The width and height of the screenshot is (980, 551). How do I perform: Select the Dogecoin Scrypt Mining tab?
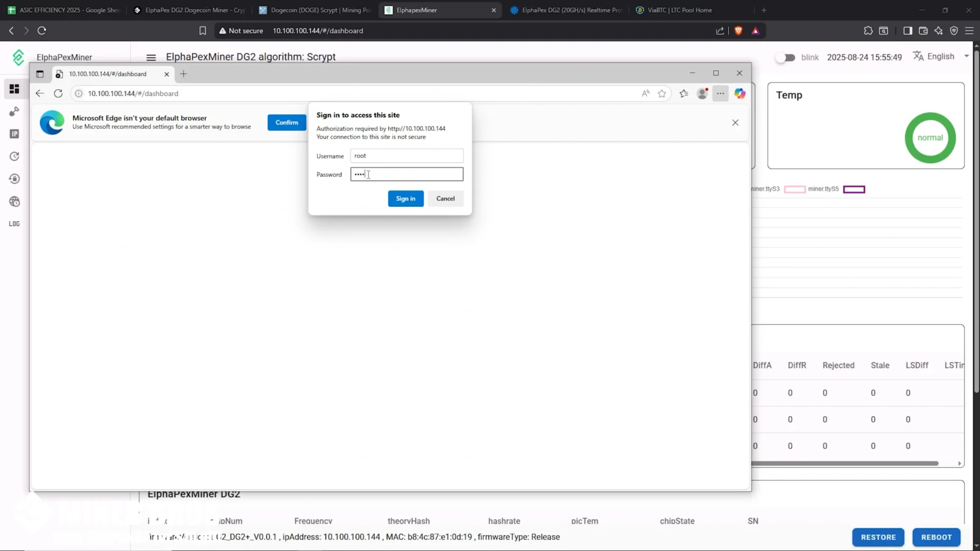coord(315,10)
